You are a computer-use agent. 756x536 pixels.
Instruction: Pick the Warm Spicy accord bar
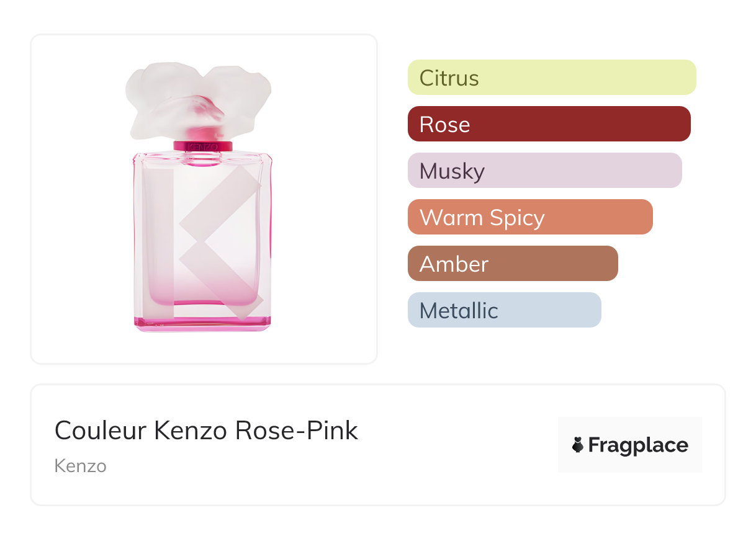[x=530, y=217]
